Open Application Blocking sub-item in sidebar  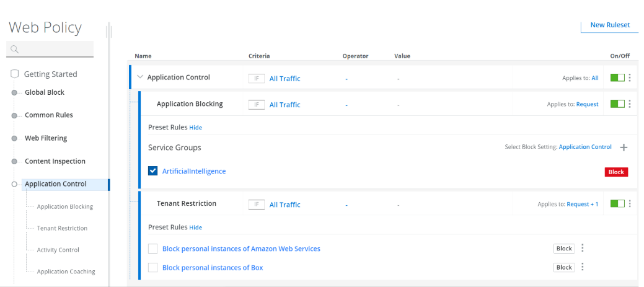tap(65, 206)
